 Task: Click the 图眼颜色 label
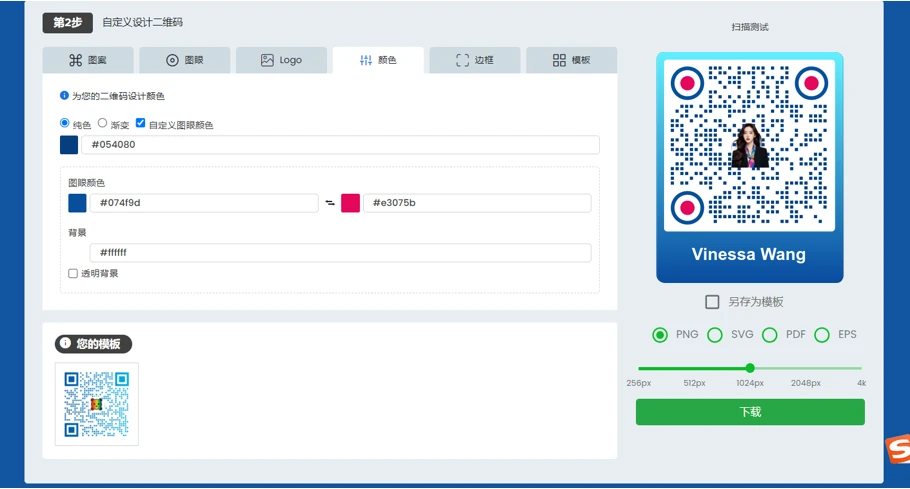point(86,183)
